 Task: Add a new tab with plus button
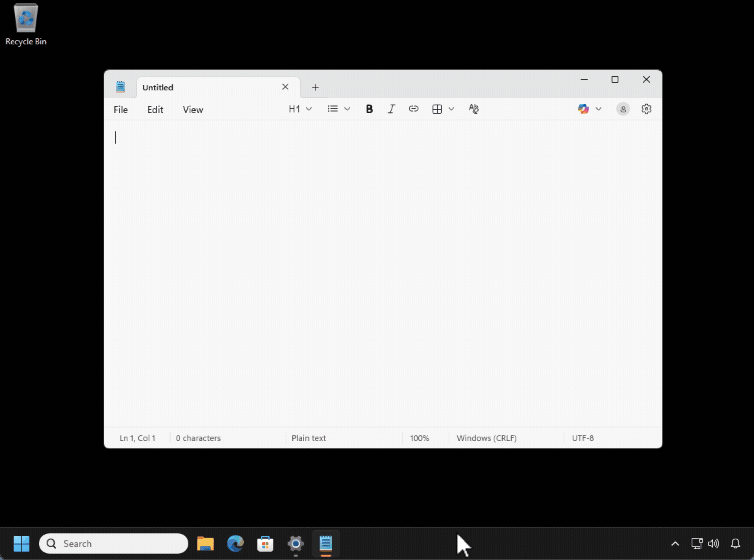(x=315, y=87)
